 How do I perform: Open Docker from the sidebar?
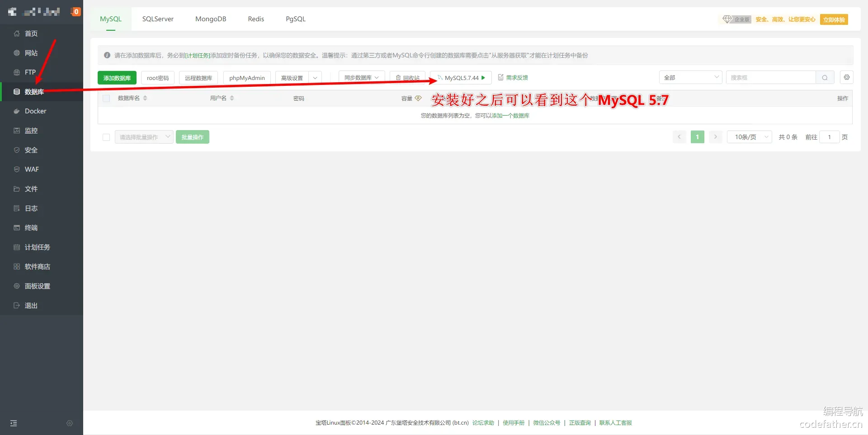point(35,111)
